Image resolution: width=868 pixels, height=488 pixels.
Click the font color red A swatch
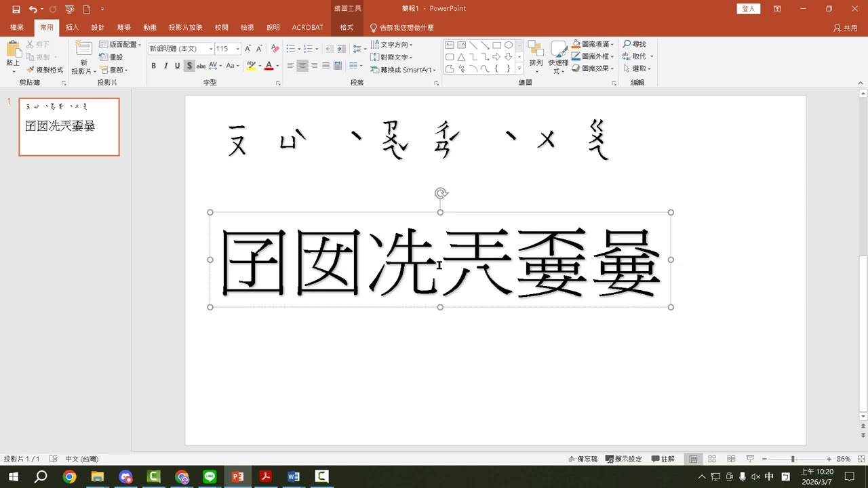tap(269, 66)
